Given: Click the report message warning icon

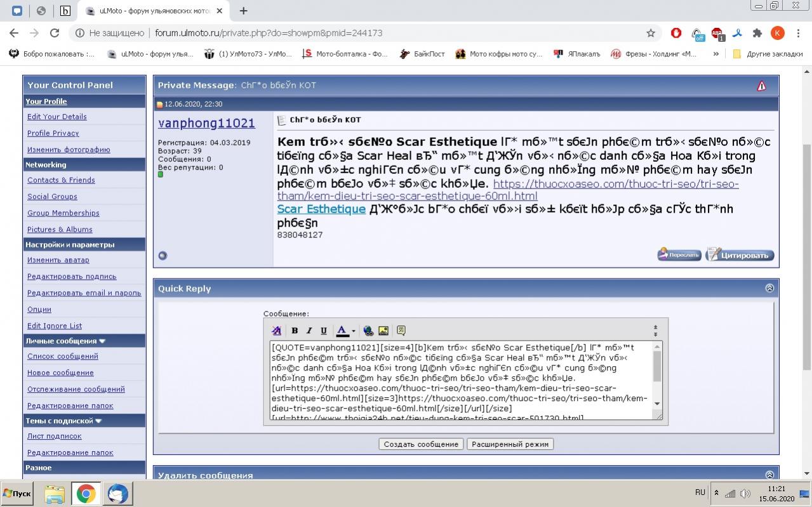Looking at the screenshot, I should point(761,86).
